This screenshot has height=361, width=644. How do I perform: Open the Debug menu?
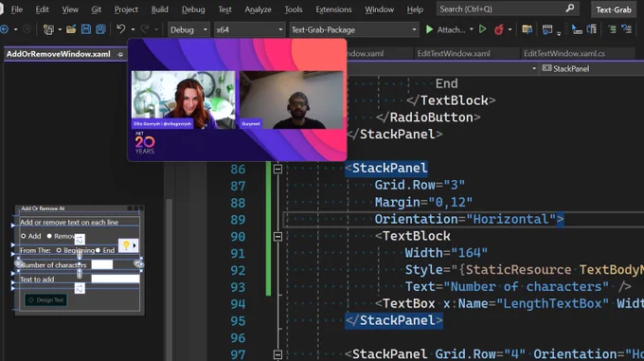click(193, 9)
